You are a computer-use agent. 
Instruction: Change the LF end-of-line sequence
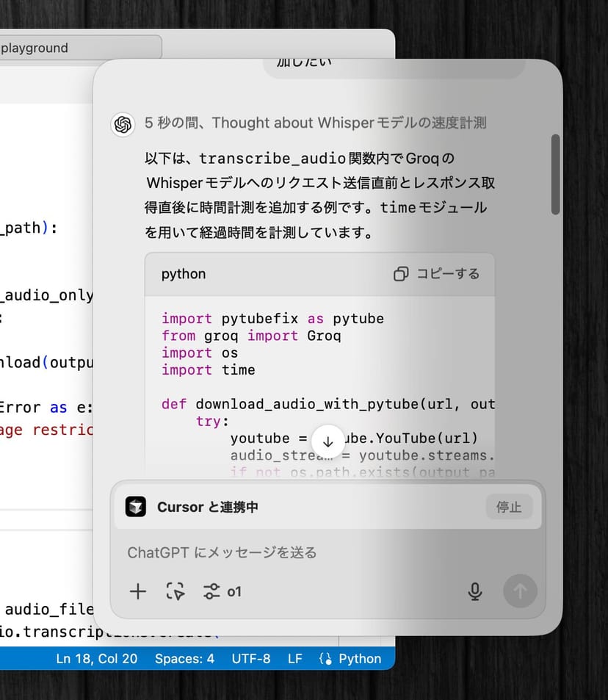[294, 659]
